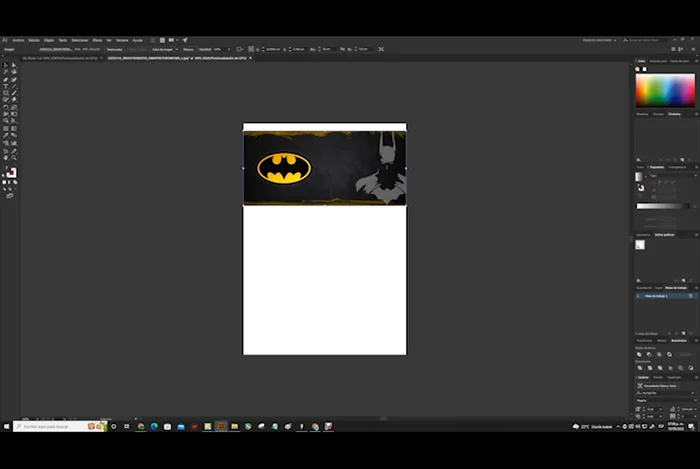Select the Selection tool (black arrow)

pos(5,65)
